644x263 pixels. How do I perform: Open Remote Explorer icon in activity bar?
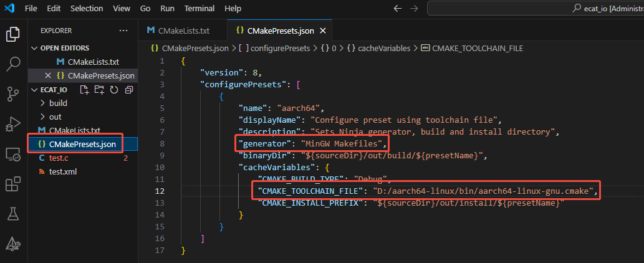[x=13, y=155]
